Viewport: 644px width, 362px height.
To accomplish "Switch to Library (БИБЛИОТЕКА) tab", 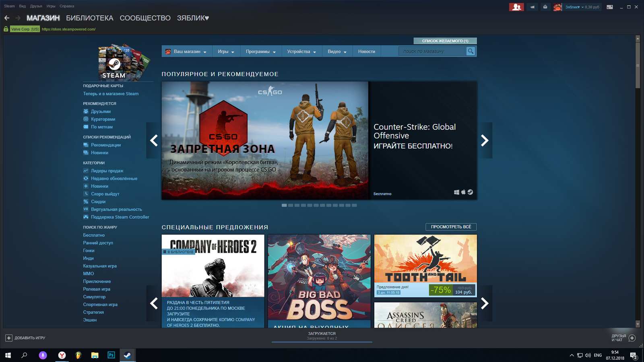I will pos(90,18).
